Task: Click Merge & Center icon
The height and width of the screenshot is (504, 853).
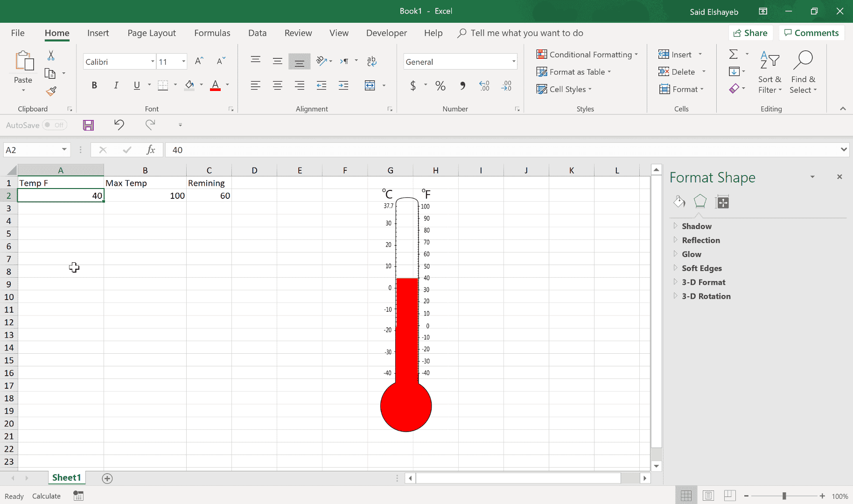Action: click(x=370, y=85)
